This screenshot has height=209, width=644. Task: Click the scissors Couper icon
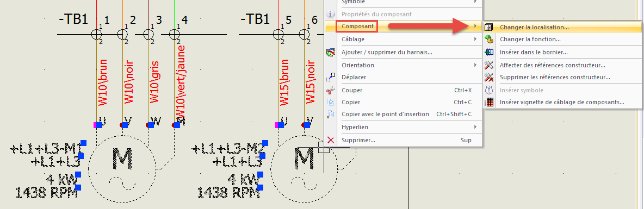(331, 90)
